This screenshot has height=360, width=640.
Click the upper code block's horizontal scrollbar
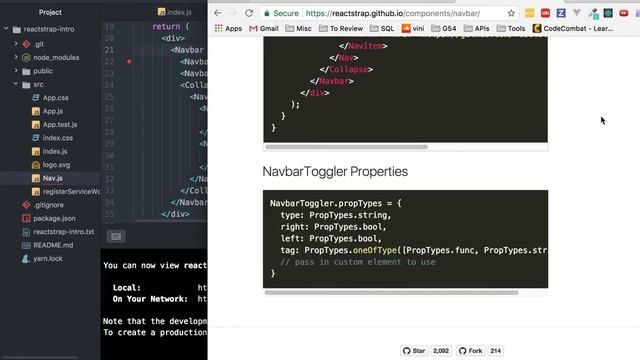click(x=346, y=147)
